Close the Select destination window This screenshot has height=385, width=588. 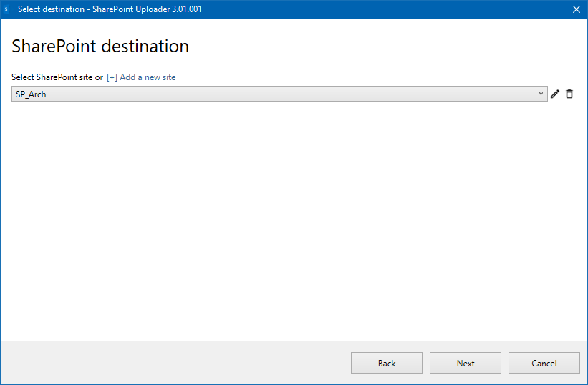577,9
